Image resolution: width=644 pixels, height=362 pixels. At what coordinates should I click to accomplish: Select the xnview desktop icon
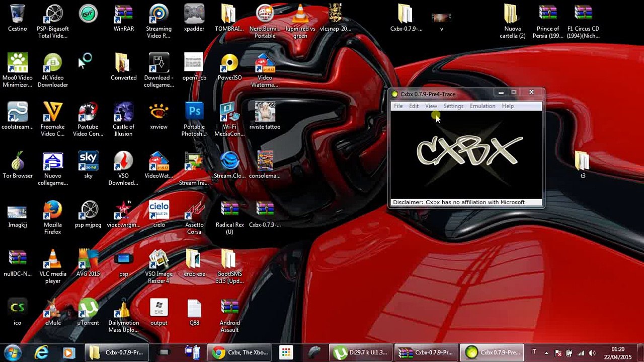click(159, 117)
